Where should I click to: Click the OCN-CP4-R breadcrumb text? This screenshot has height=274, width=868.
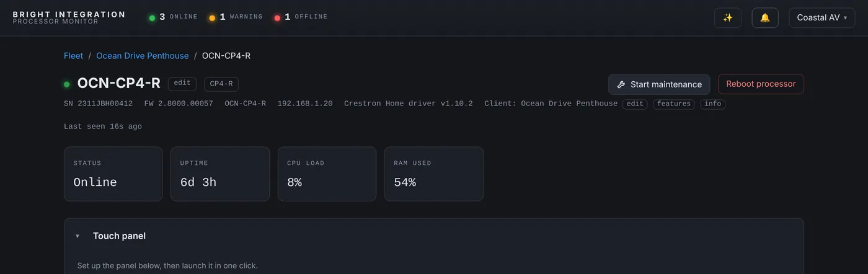[x=226, y=56]
